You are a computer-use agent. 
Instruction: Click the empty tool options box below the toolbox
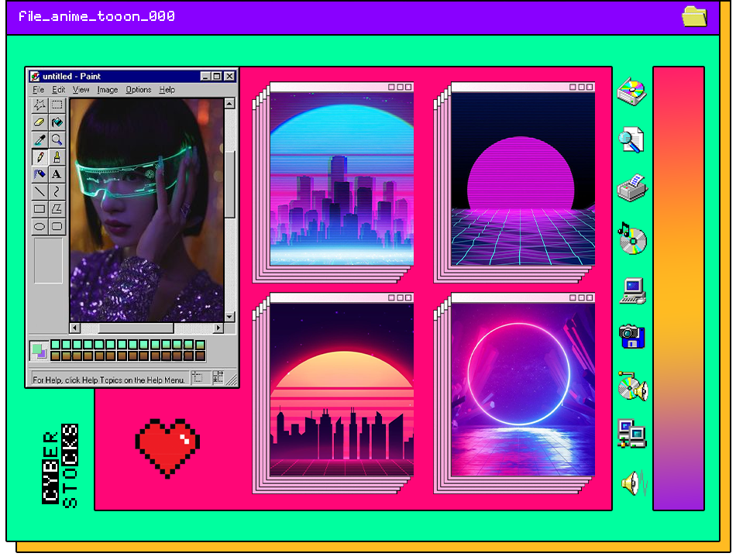click(x=48, y=260)
